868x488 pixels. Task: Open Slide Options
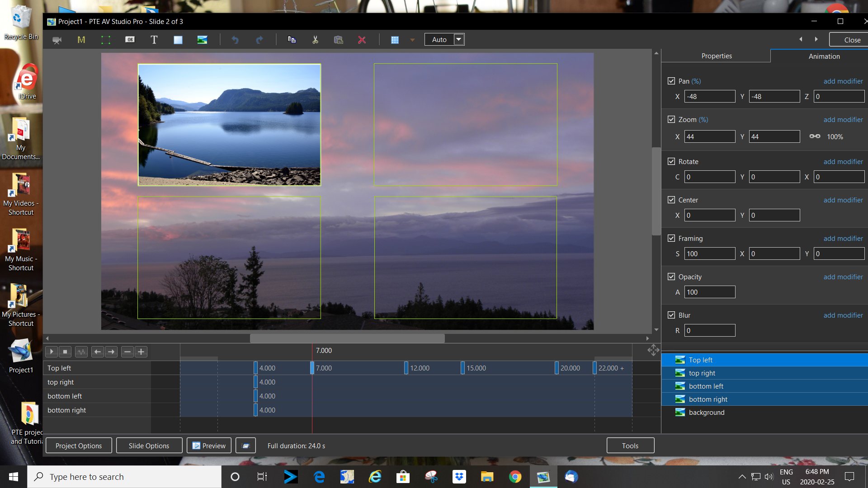[x=149, y=446]
